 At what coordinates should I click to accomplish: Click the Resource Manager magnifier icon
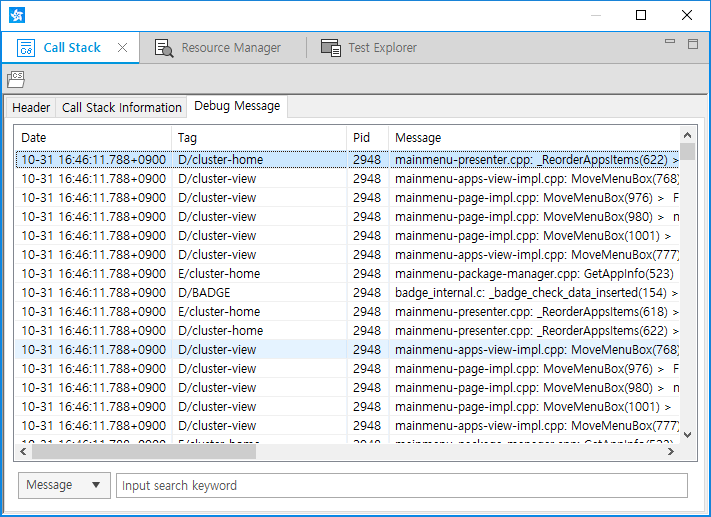tap(164, 47)
